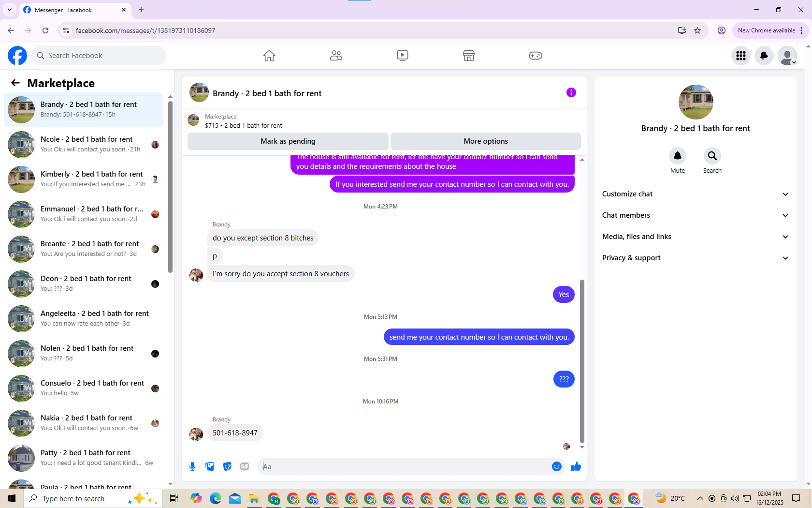Open the Kimberly conversation

tap(83, 179)
